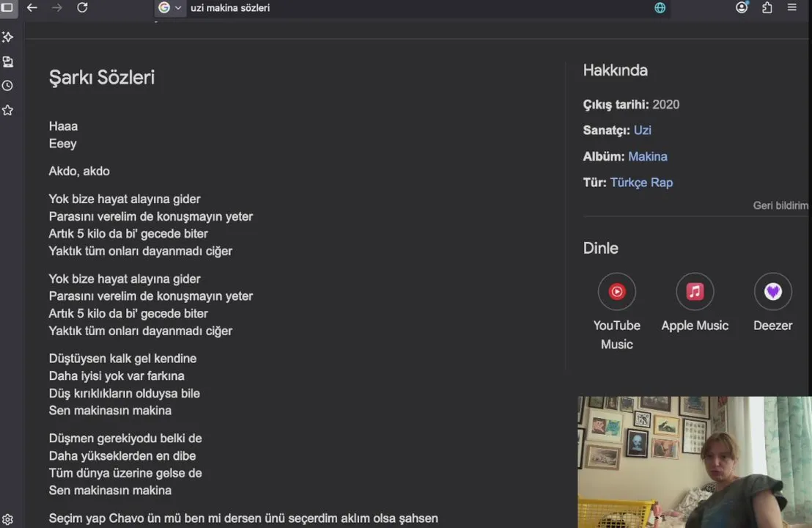This screenshot has width=812, height=528.
Task: Click the globe translate icon in address bar
Action: (x=660, y=8)
